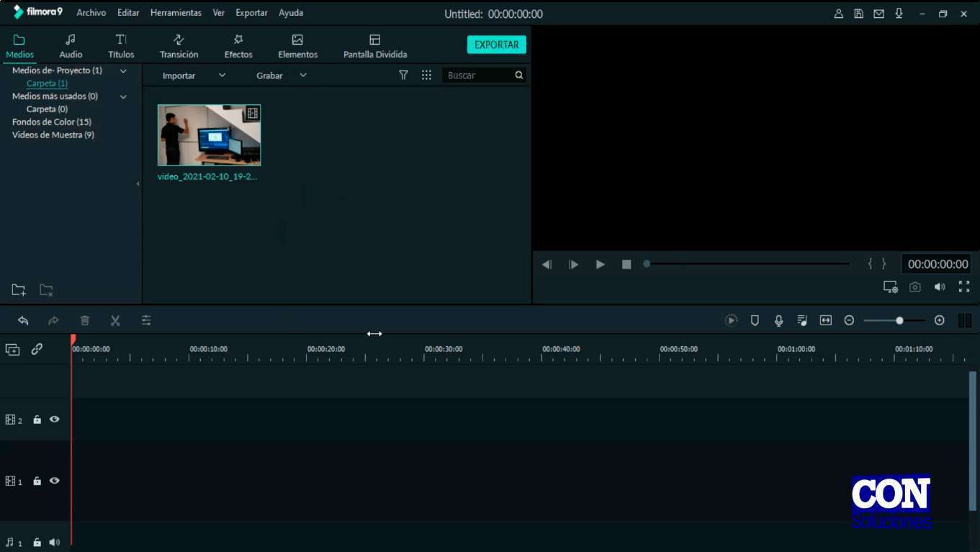Screen dimensions: 980x552
Task: Click the preview volume speaker icon
Action: 940,287
